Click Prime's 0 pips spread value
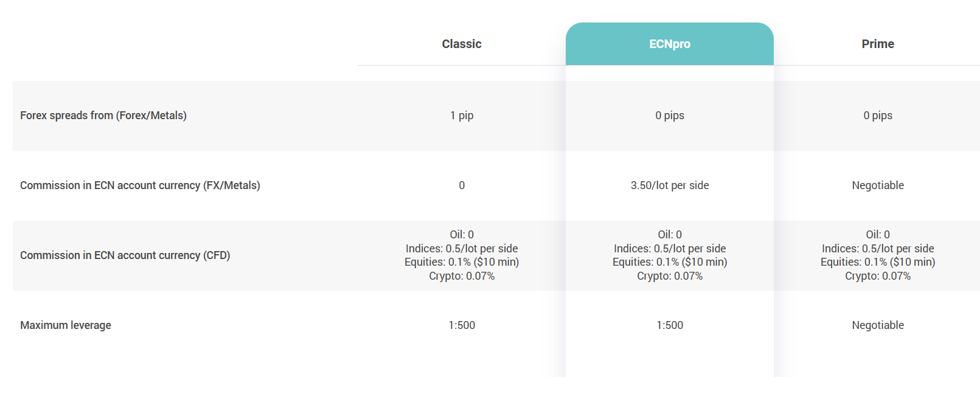980x394 pixels. (x=878, y=116)
